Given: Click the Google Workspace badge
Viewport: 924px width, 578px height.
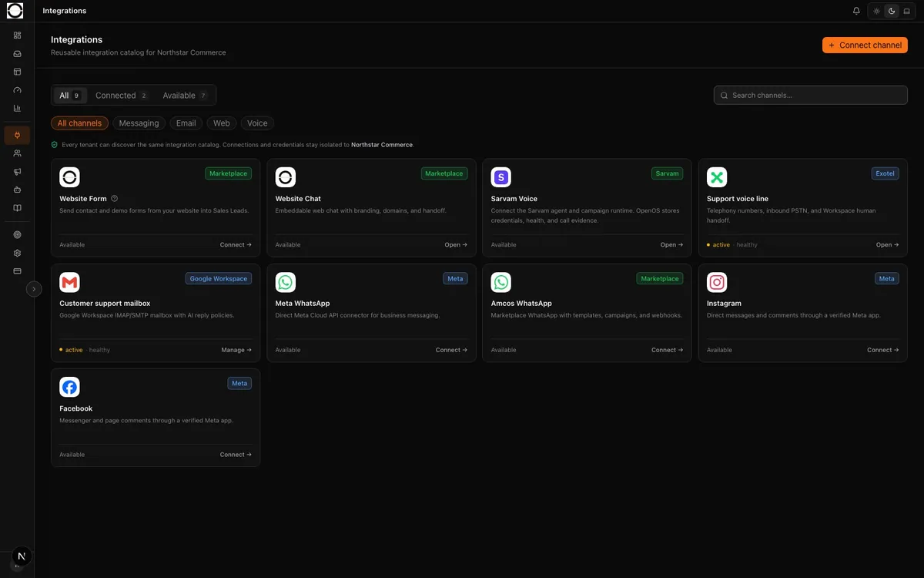Looking at the screenshot, I should tap(219, 278).
